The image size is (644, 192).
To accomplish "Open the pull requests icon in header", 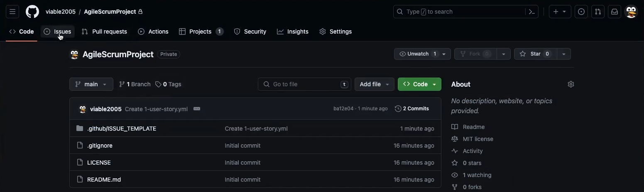I will pos(597,12).
